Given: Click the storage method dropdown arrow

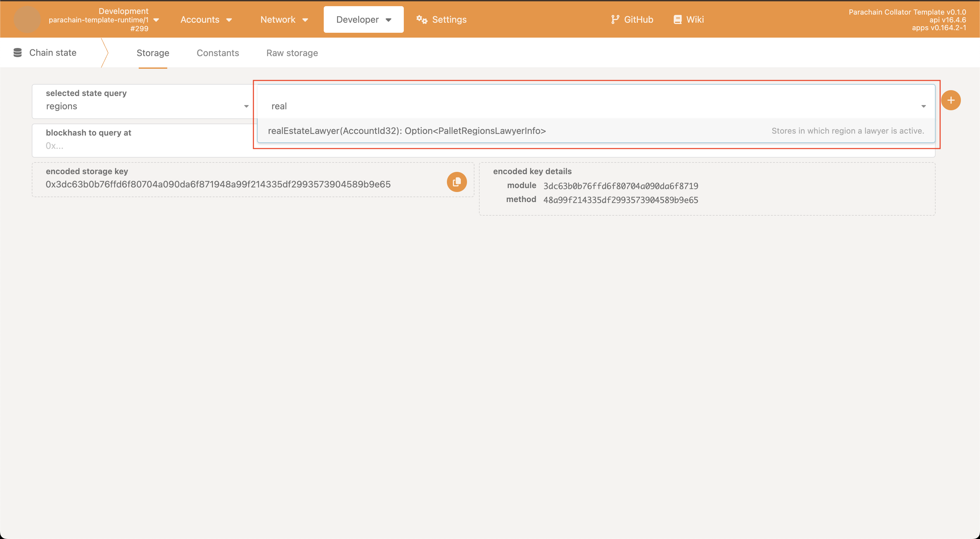Looking at the screenshot, I should pos(923,106).
